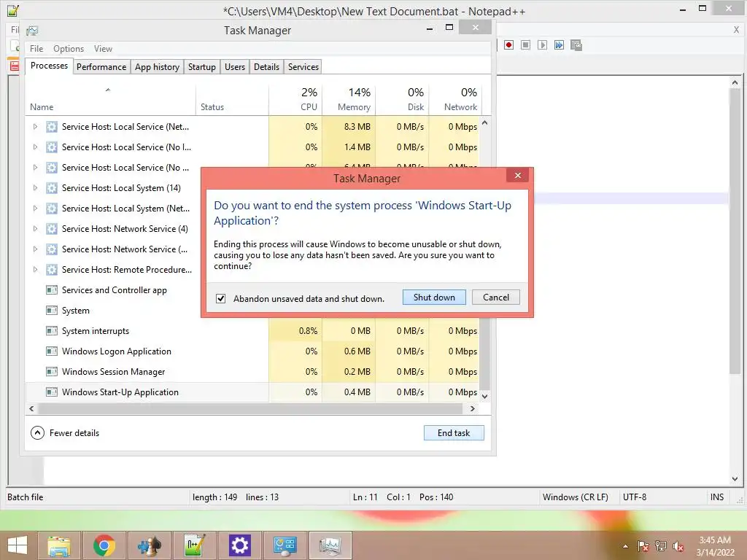The image size is (747, 560).
Task: Click the network icon in system tray
Action: 661,546
